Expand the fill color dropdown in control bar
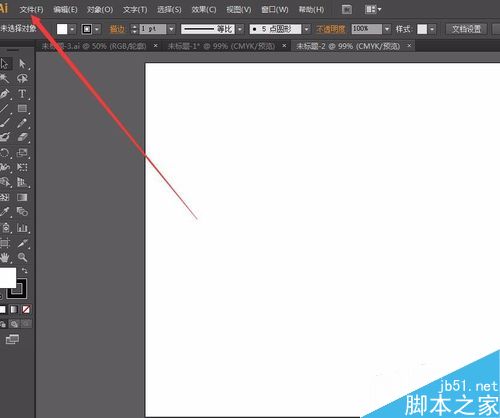 click(x=72, y=29)
